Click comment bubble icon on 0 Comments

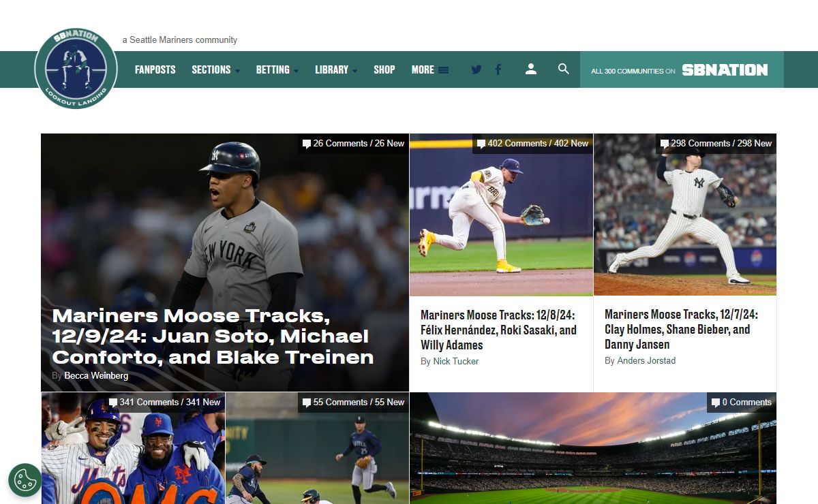click(x=716, y=403)
